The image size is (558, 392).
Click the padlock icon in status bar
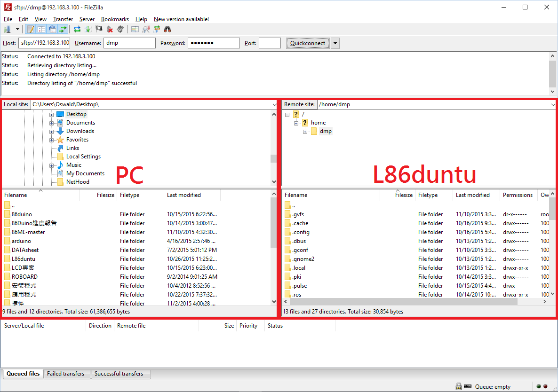click(x=459, y=386)
